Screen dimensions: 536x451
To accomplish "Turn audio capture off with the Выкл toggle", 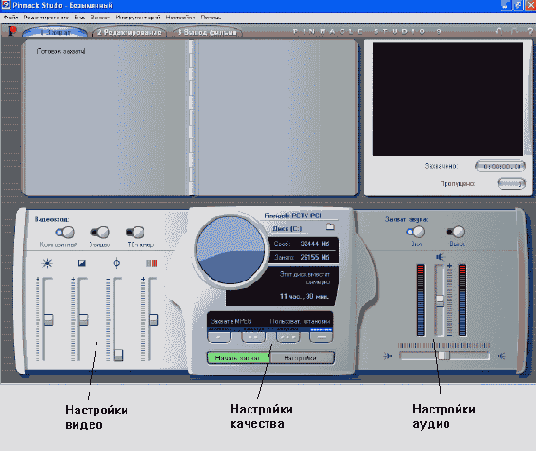I will (456, 232).
